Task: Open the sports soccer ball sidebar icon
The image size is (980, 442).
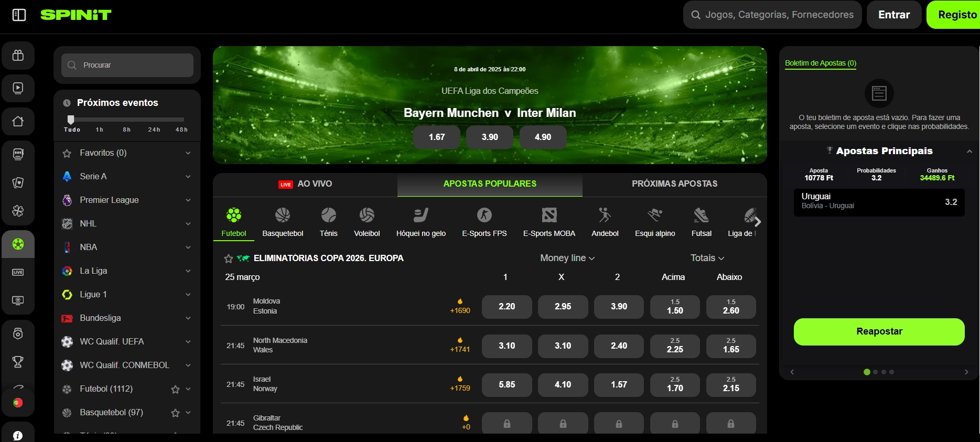Action: 18,244
